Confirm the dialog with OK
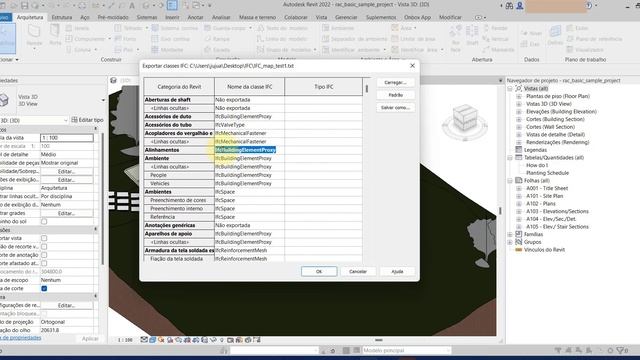Image resolution: width=640 pixels, height=360 pixels. point(319,271)
